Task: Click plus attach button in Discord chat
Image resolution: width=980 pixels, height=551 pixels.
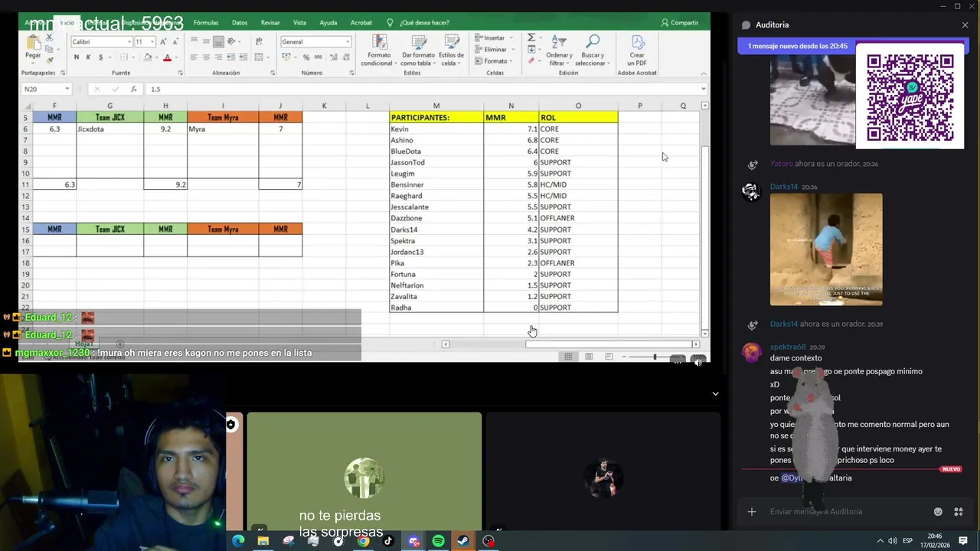Action: tap(752, 512)
